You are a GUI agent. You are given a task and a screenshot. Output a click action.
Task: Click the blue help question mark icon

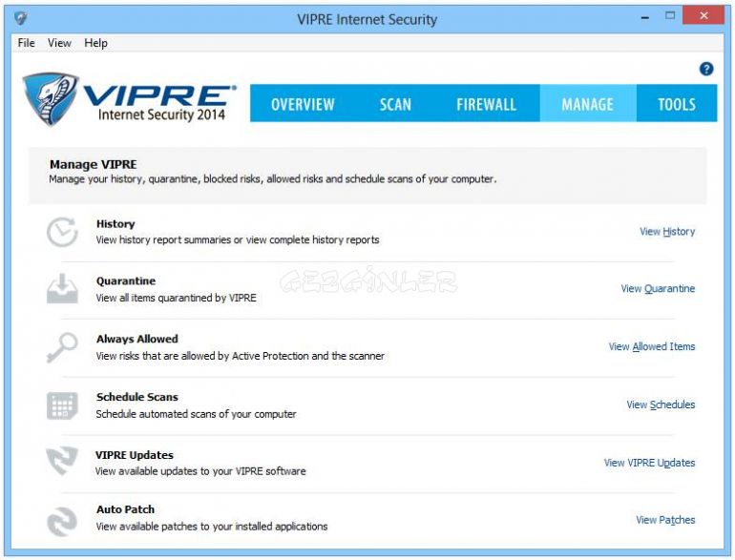coord(706,70)
